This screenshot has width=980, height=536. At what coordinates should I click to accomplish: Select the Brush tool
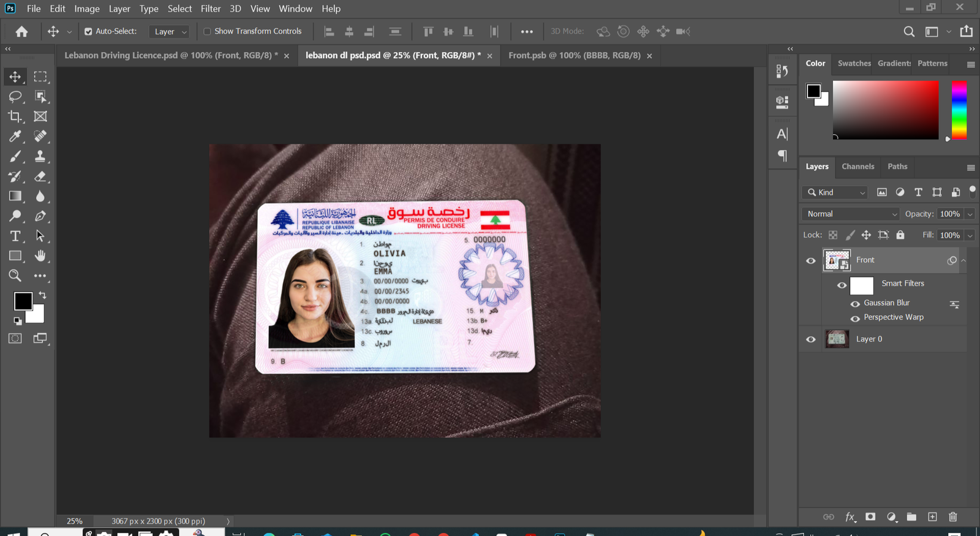pyautogui.click(x=15, y=156)
